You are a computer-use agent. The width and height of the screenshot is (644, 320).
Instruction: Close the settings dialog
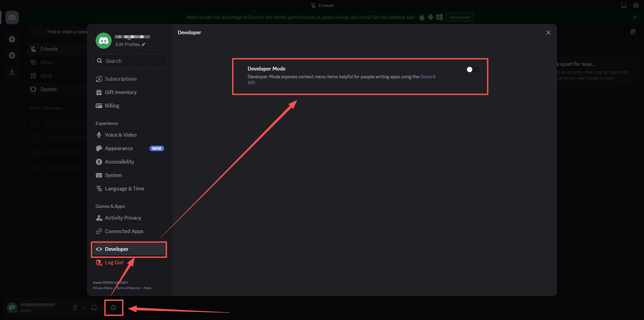point(548,33)
